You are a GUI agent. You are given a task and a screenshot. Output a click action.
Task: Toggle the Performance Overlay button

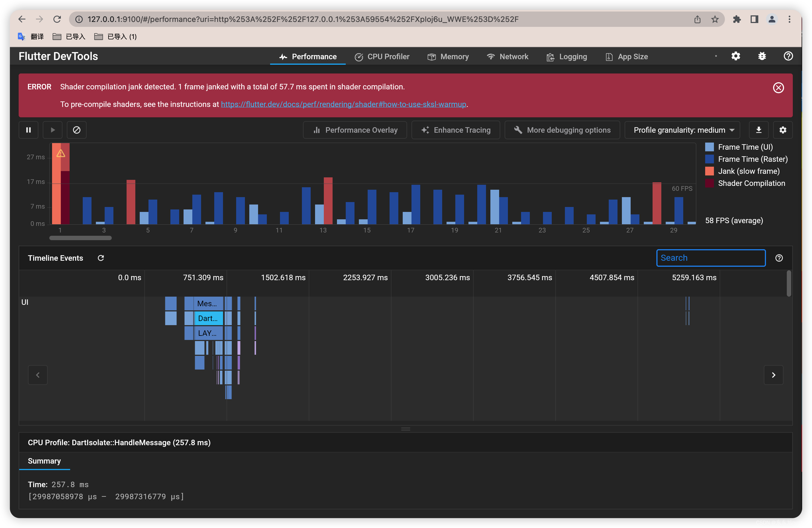tap(355, 130)
